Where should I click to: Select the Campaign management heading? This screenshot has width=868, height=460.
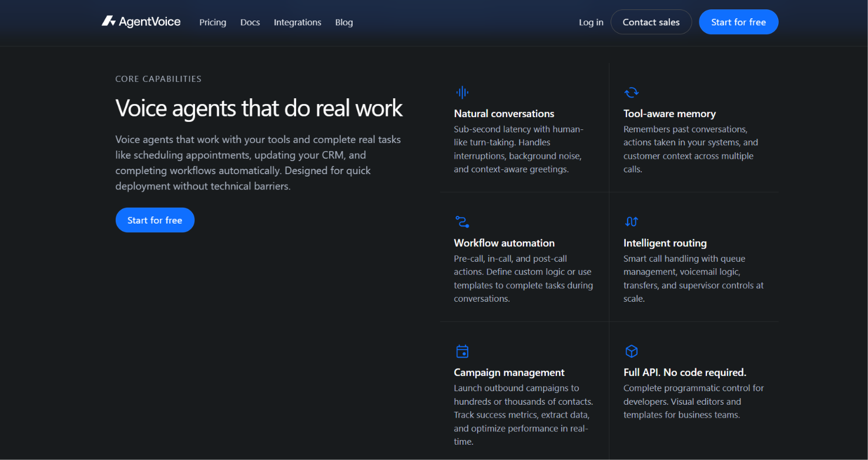click(509, 372)
